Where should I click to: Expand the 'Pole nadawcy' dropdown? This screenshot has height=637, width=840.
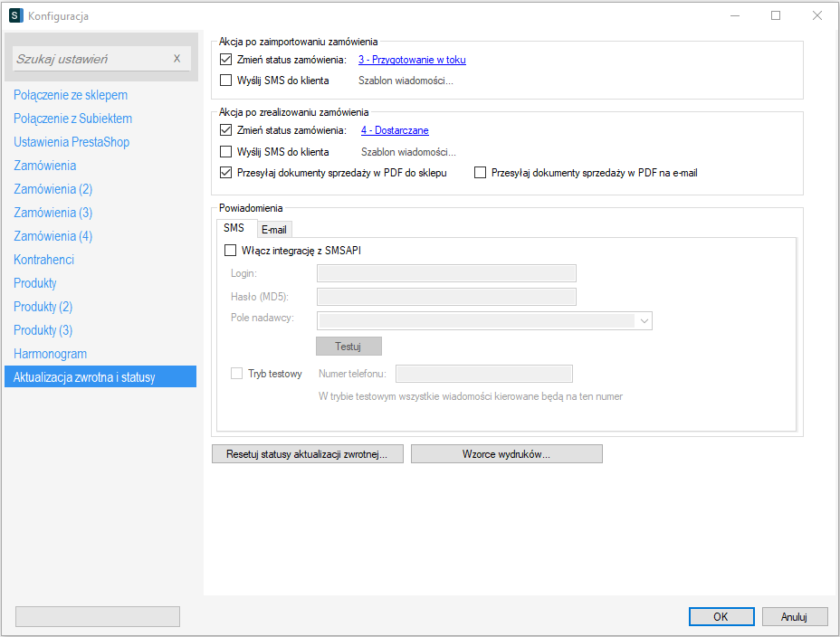pos(644,320)
